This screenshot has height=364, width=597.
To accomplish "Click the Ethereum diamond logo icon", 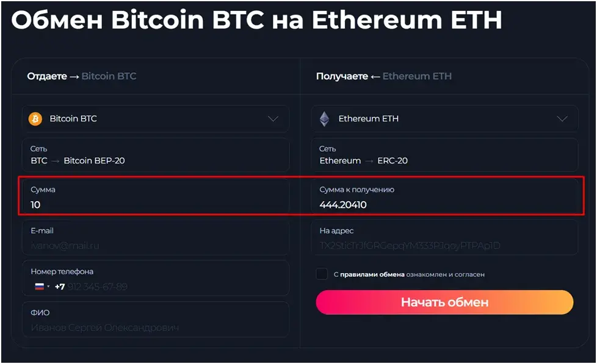I will [x=324, y=119].
